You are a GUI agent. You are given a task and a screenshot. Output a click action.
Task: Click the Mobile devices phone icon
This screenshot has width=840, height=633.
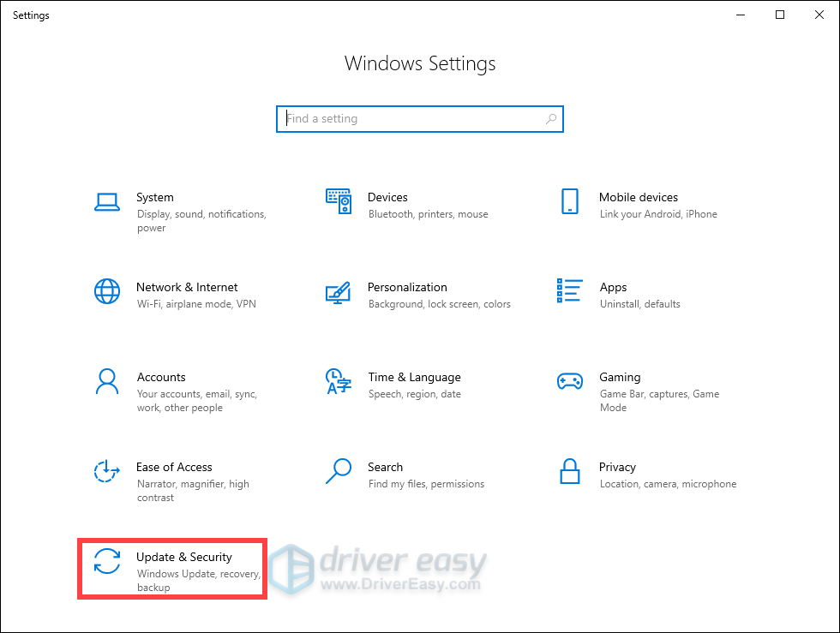click(569, 201)
